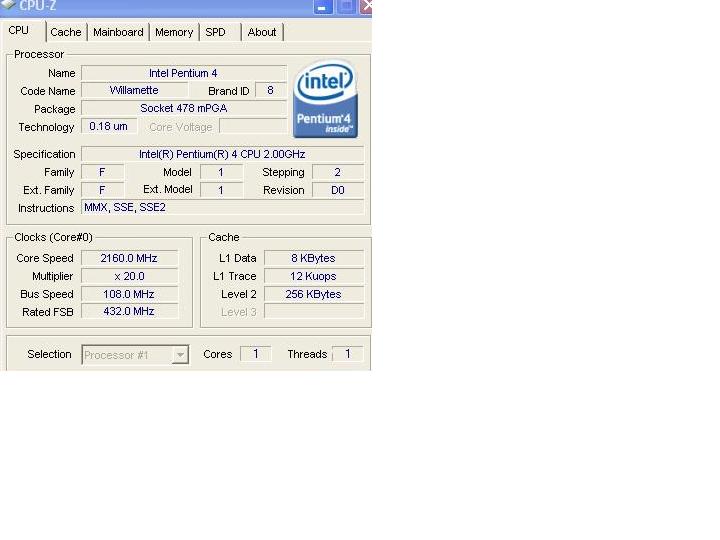Viewport: 720px width, 540px height.
Task: Click the Processor group label
Action: (x=39, y=54)
